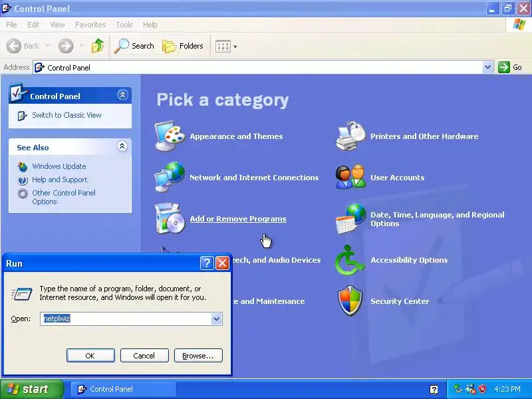Click Cancel in the Run dialog
The height and width of the screenshot is (399, 532).
(144, 355)
